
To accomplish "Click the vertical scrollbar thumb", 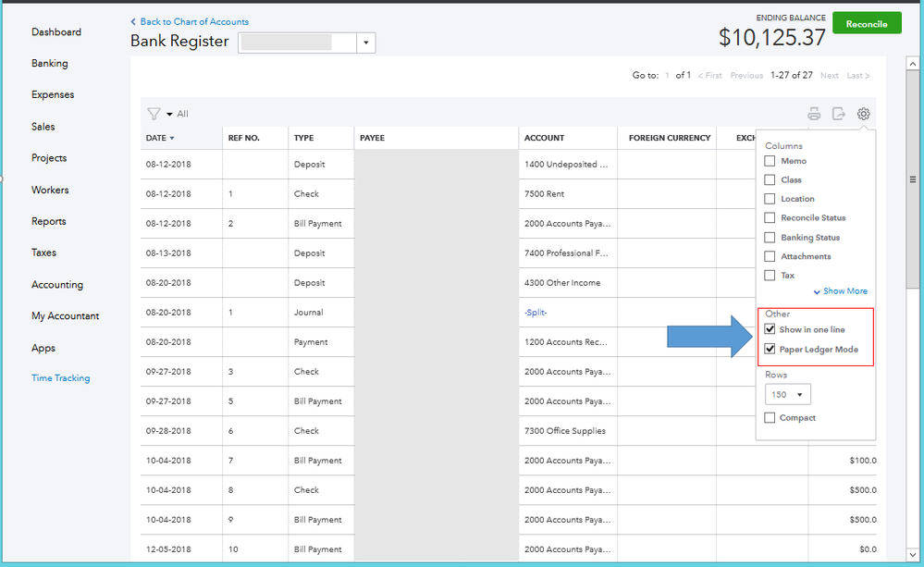I will pyautogui.click(x=912, y=179).
